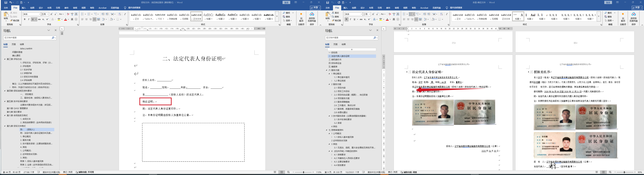This screenshot has height=175, width=644.
Task: Click clear formatting eraser icon in left window
Action: (x=68, y=14)
